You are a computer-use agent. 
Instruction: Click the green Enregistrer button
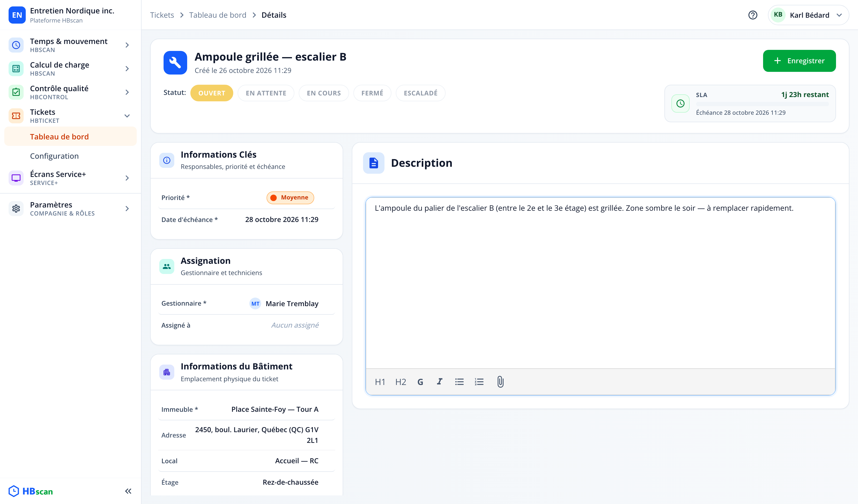pyautogui.click(x=799, y=61)
